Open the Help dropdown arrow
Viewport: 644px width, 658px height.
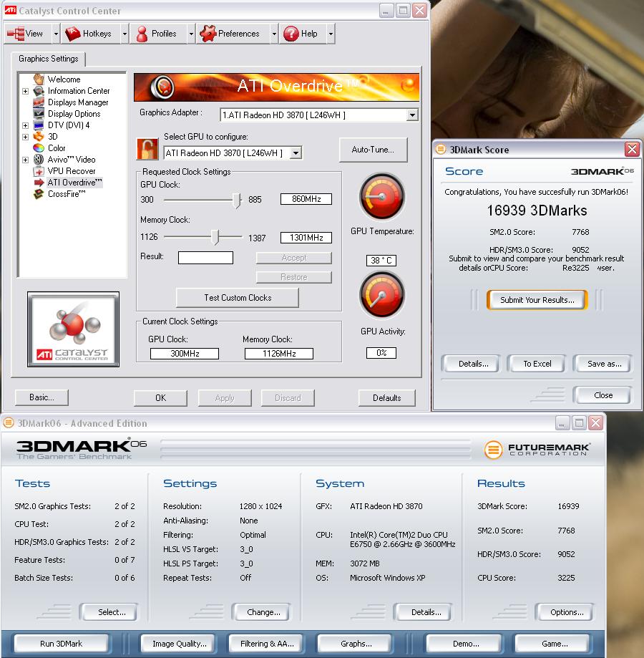click(331, 34)
